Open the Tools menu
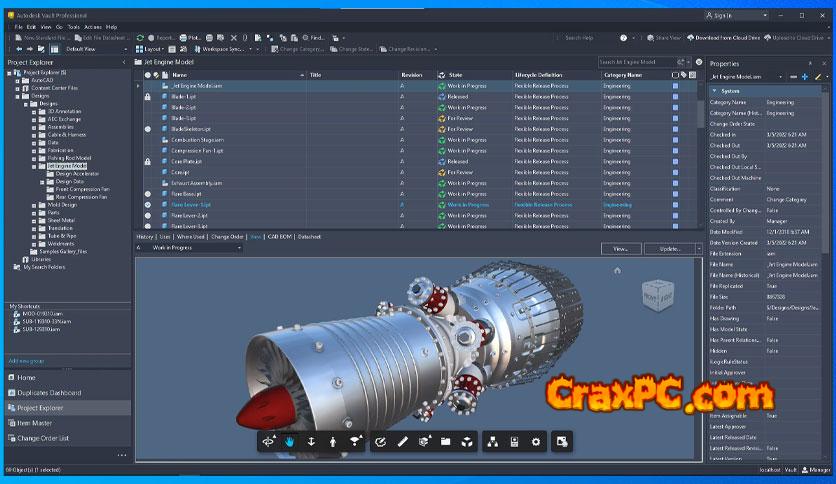This screenshot has width=836, height=484. coord(61,26)
